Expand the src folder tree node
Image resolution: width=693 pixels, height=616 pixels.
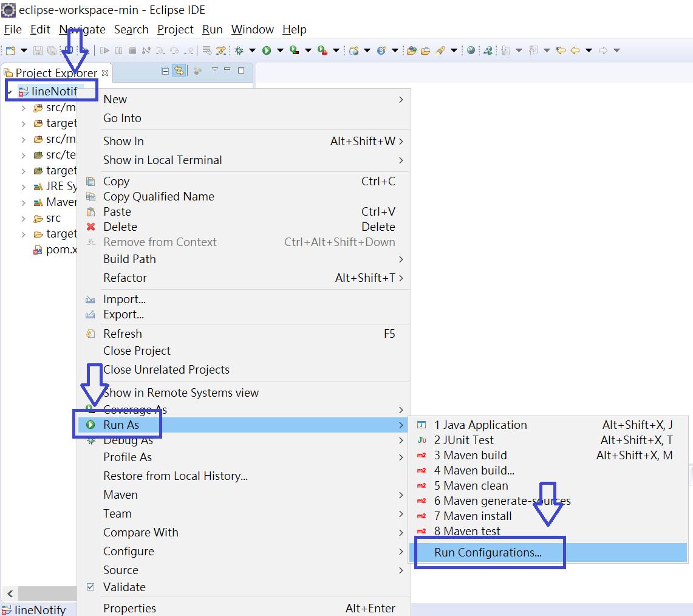pyautogui.click(x=24, y=219)
